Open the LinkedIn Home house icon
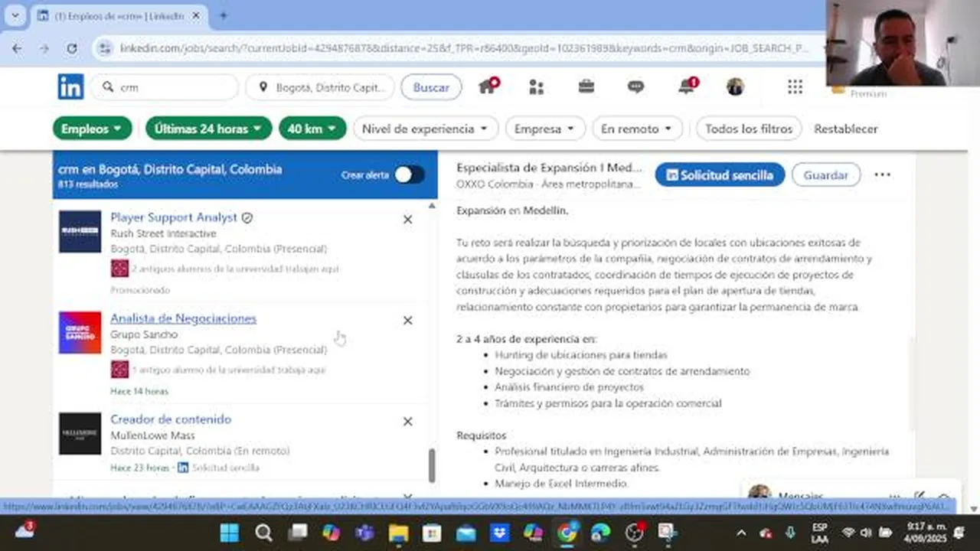 click(488, 86)
